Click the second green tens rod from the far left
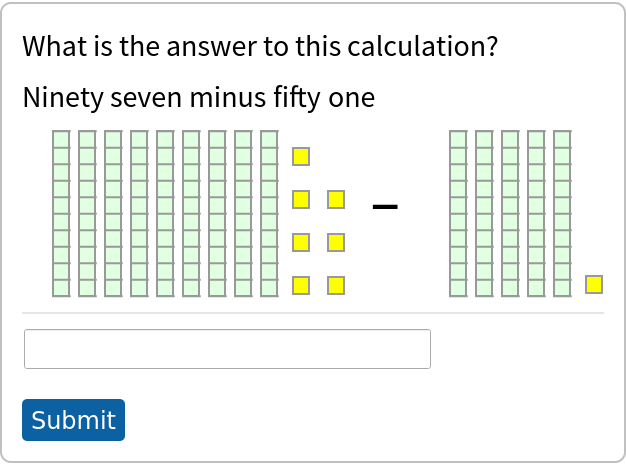Image resolution: width=626 pixels, height=464 pixels. tap(87, 213)
